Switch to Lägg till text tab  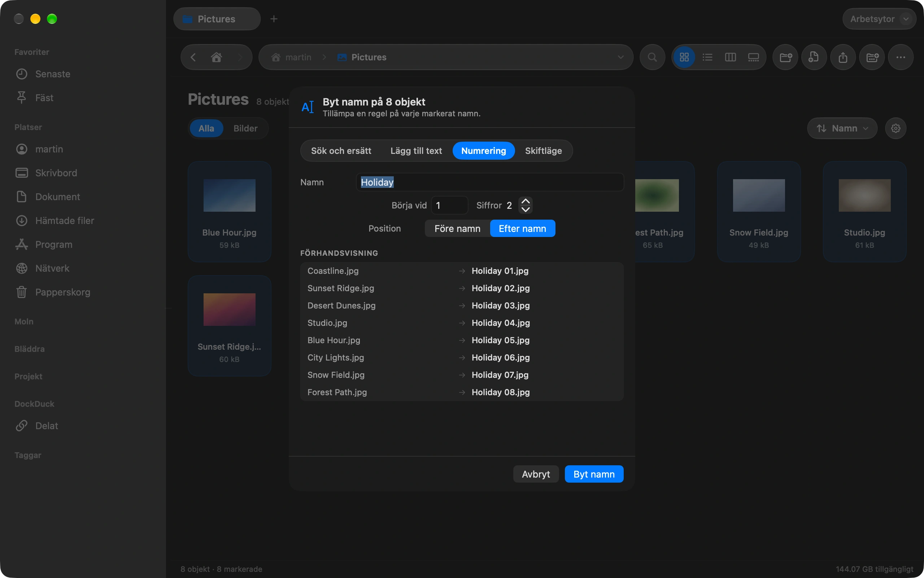coord(416,151)
